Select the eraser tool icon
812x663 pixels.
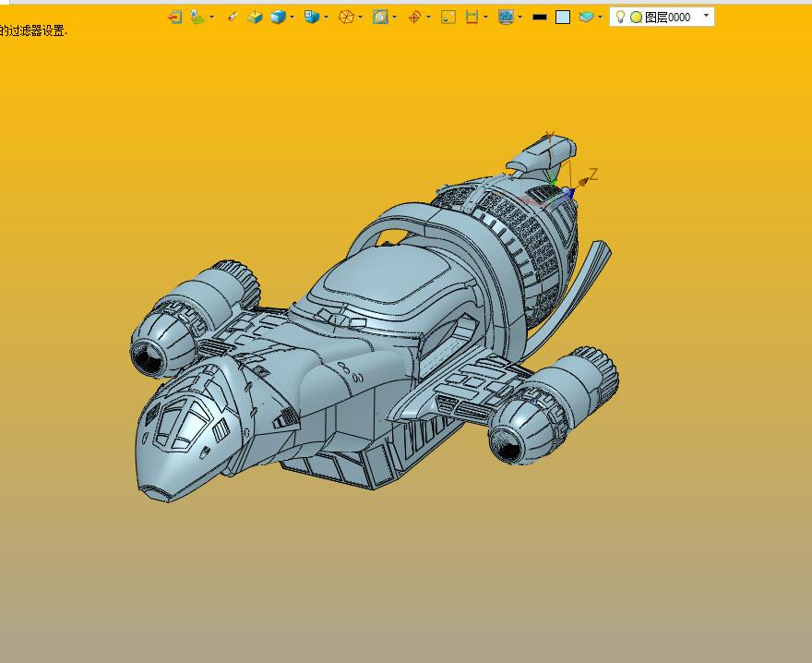coord(232,18)
